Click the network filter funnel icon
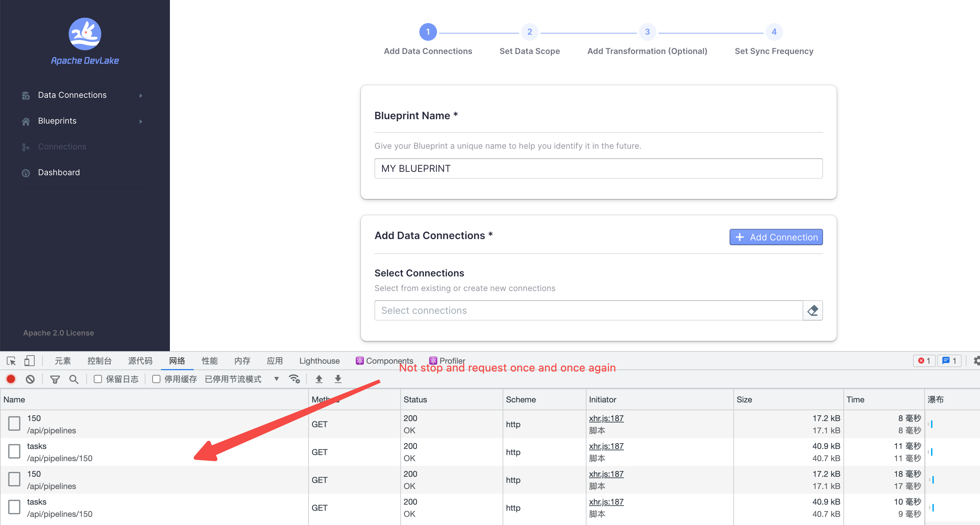Image resolution: width=980 pixels, height=525 pixels. (x=55, y=379)
